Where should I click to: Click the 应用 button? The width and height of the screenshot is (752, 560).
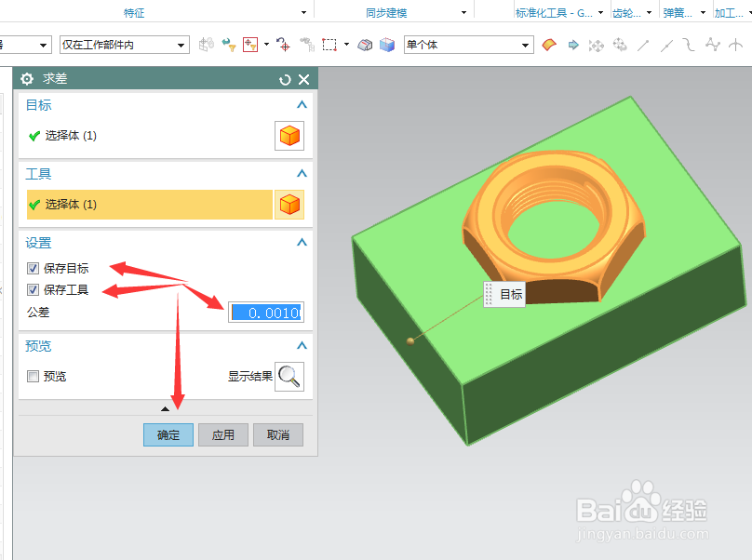coord(223,434)
